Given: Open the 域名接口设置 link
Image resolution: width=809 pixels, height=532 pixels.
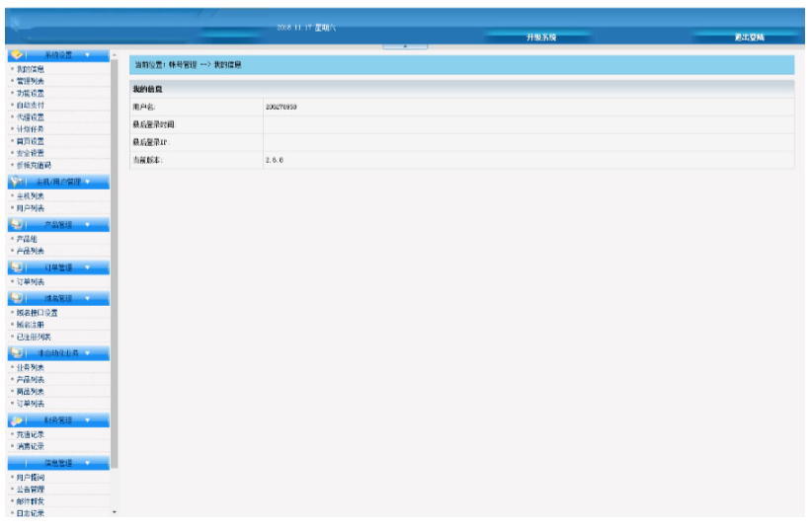Looking at the screenshot, I should [x=37, y=312].
